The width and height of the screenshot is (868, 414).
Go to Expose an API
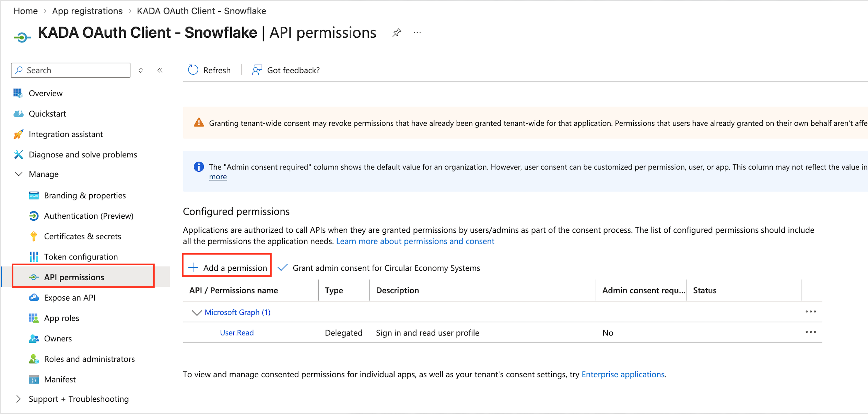70,298
